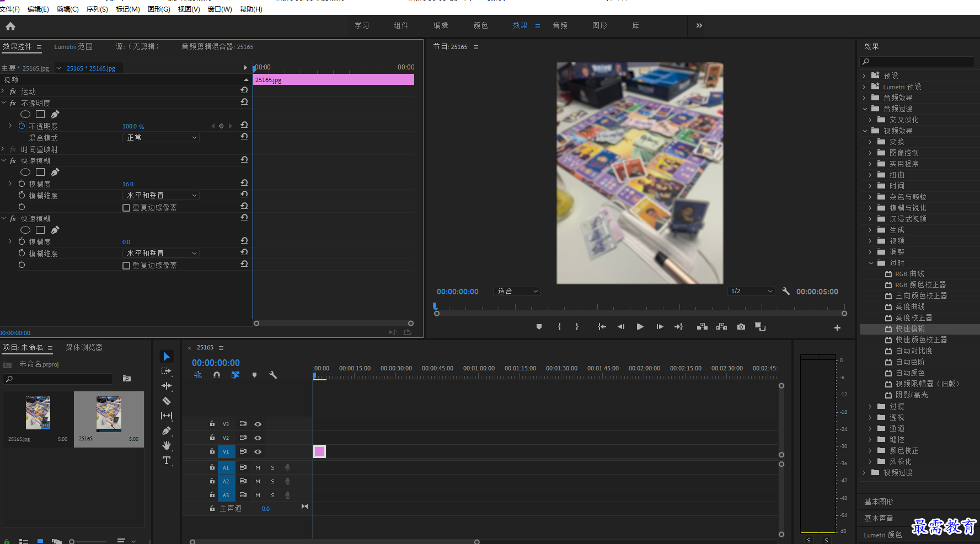The width and height of the screenshot is (980, 544).
Task: Click the Extract button
Action: (721, 327)
